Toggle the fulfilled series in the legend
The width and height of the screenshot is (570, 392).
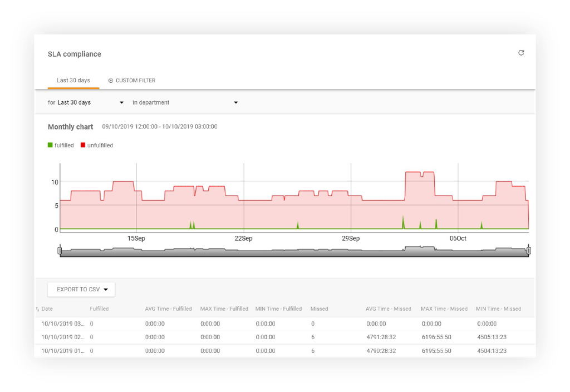coord(60,145)
